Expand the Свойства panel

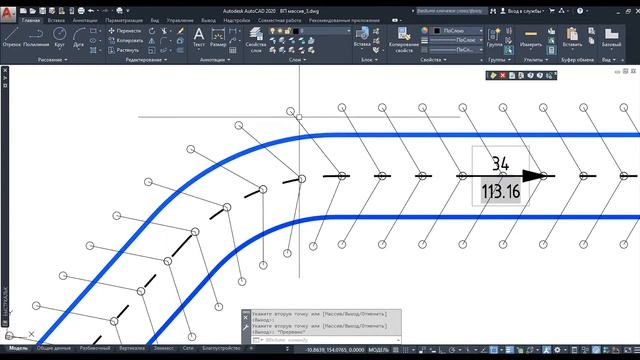[x=433, y=60]
